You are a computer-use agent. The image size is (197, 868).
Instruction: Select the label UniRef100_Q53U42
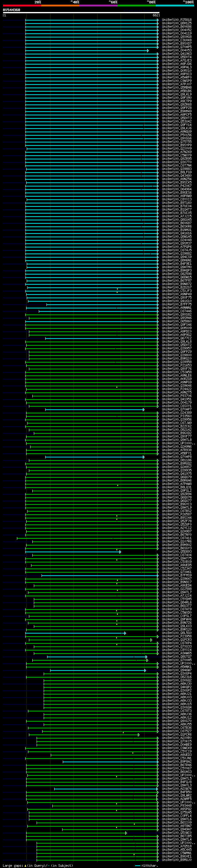click(x=176, y=122)
